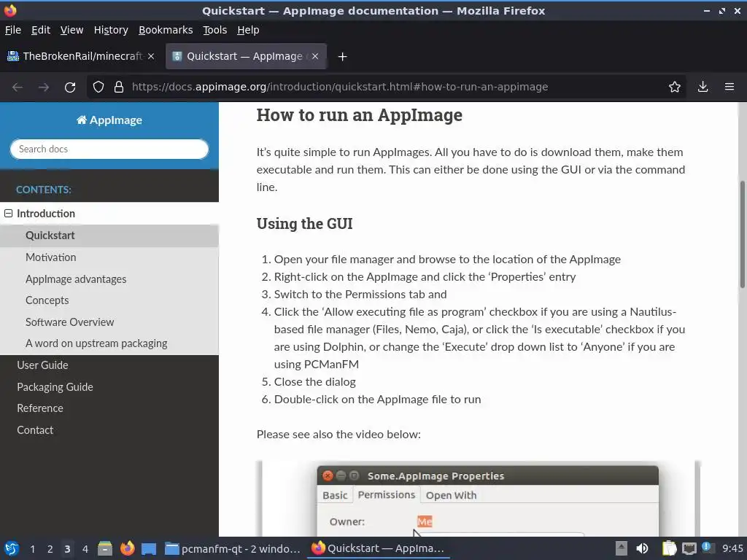Close the TheBrokenRail/minecraft tab
747x560 pixels.
click(x=151, y=56)
